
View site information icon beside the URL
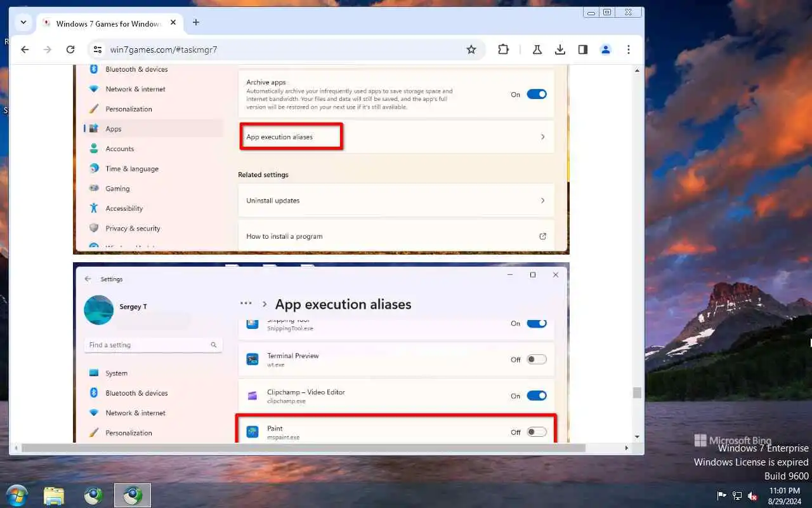coord(97,50)
